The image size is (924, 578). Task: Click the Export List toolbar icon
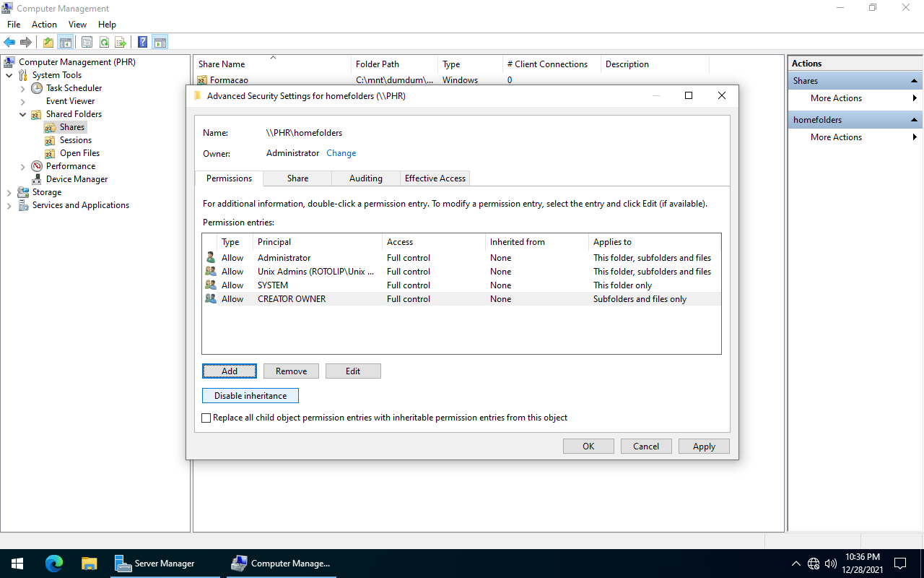click(121, 42)
